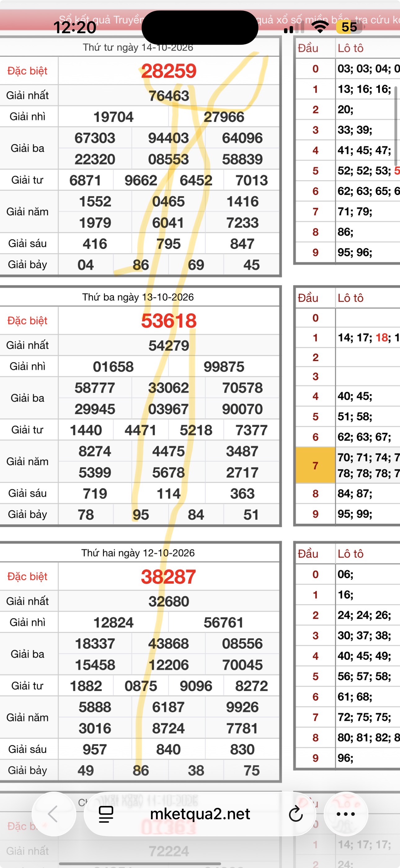Go back using the browser back chevron

click(53, 814)
